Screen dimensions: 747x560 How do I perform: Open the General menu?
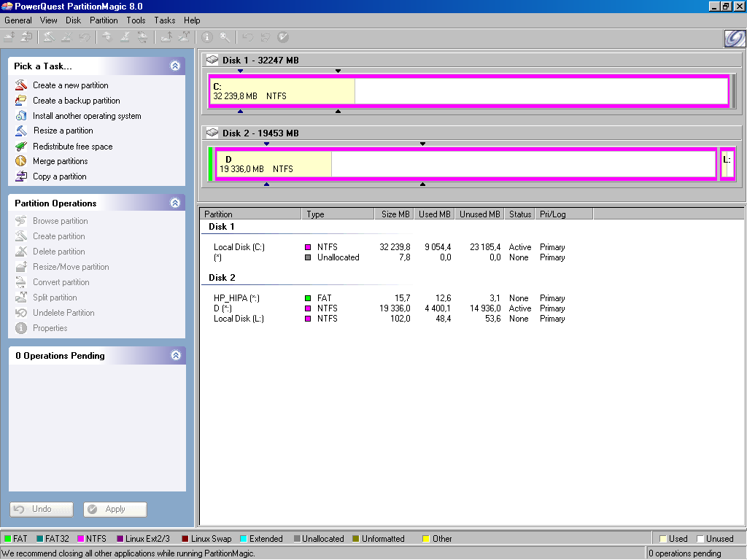[18, 20]
